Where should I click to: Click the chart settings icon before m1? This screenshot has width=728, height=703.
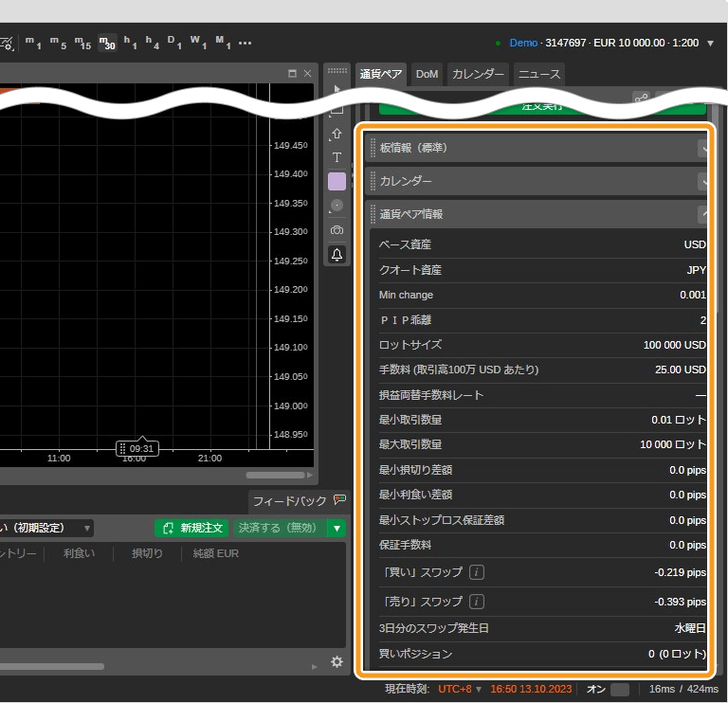(x=8, y=44)
